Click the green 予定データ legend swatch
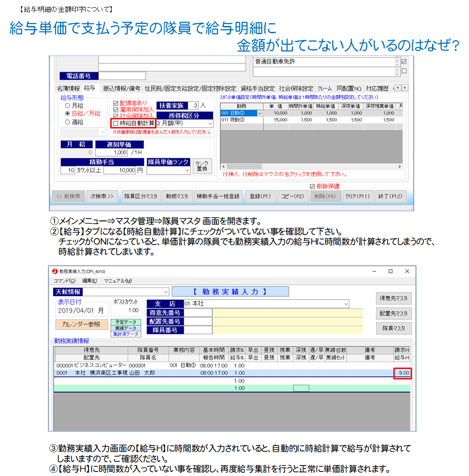 126,322
